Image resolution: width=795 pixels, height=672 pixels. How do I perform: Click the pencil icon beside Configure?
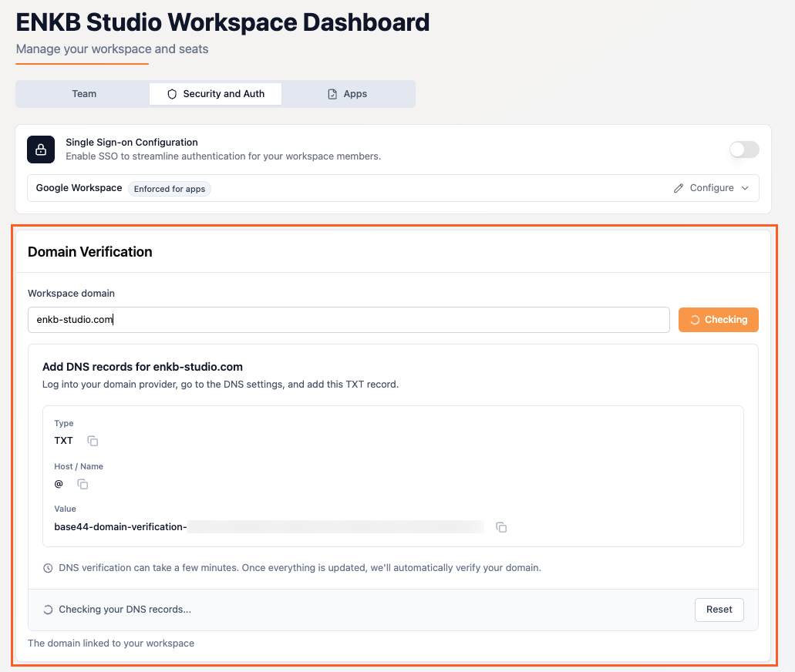click(678, 187)
